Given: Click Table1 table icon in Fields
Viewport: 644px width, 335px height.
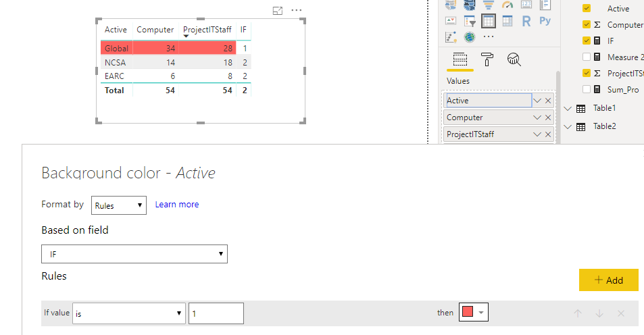Looking at the screenshot, I should pyautogui.click(x=580, y=109).
